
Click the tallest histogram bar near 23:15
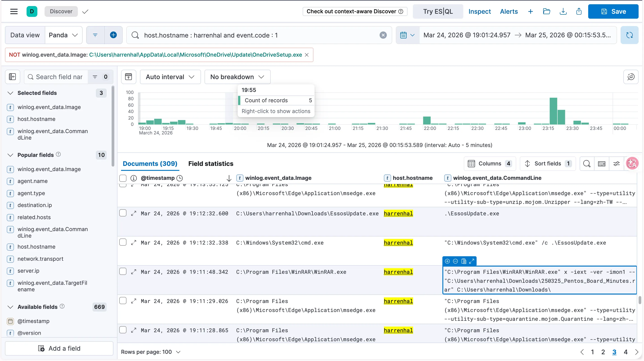click(x=553, y=111)
